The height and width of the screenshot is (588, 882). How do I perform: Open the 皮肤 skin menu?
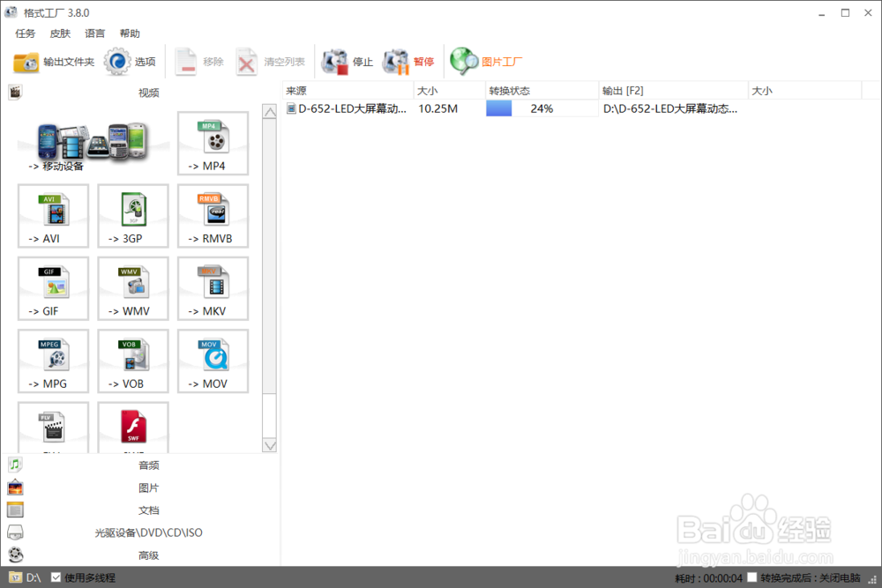pyautogui.click(x=60, y=33)
